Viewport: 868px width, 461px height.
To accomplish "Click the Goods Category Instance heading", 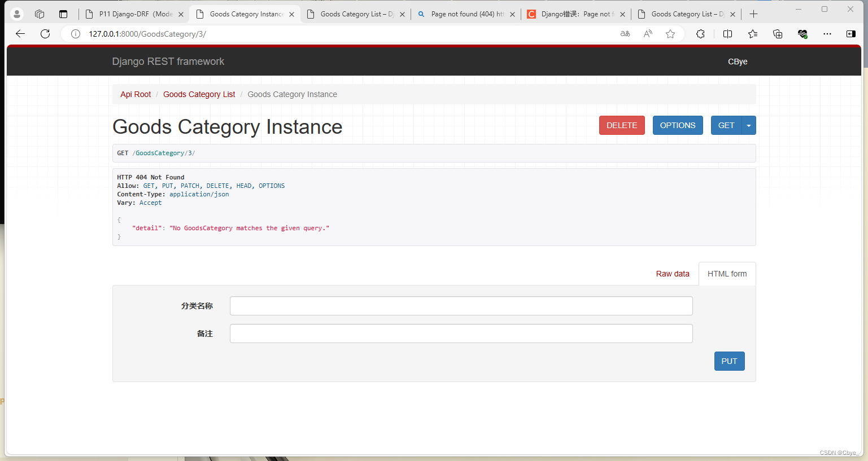I will tap(227, 127).
